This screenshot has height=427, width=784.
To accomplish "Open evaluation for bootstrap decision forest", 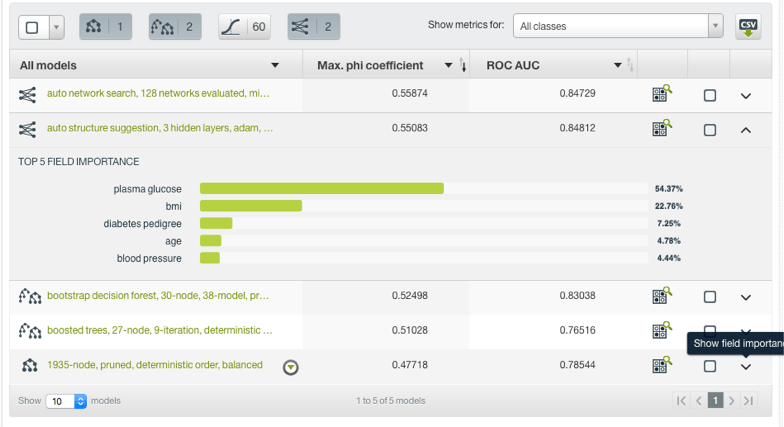I will [661, 296].
